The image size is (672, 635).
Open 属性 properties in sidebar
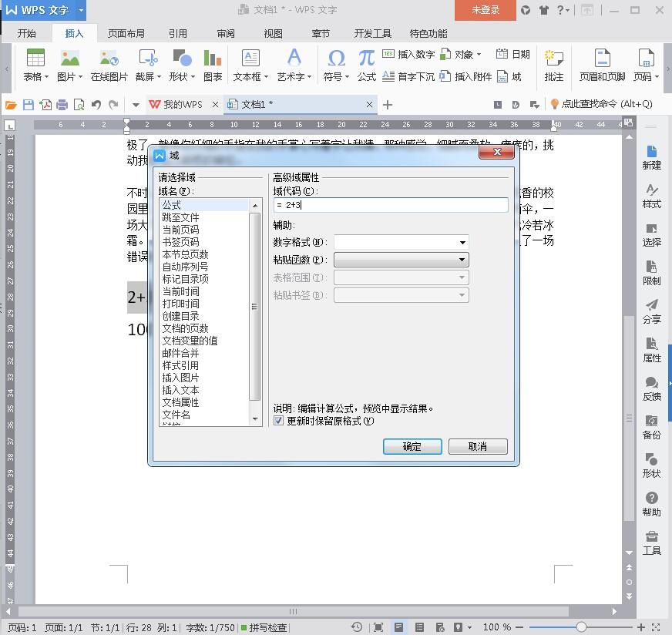[651, 350]
